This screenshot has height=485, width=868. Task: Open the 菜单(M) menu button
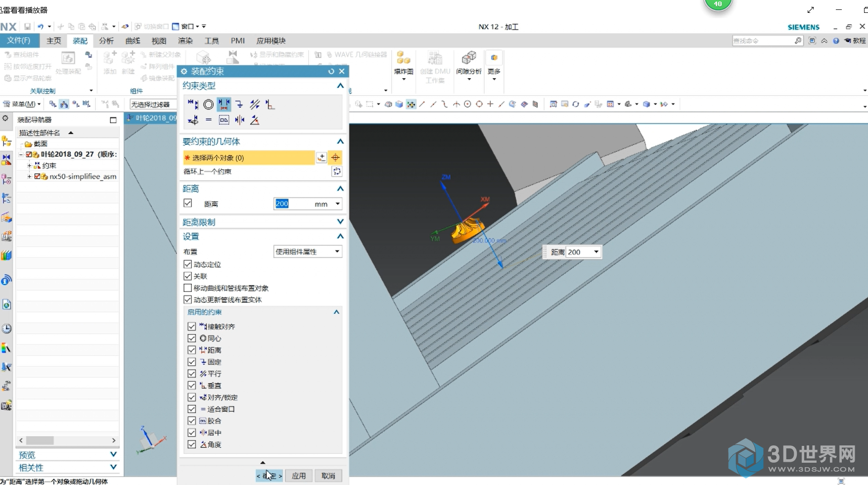(x=22, y=104)
